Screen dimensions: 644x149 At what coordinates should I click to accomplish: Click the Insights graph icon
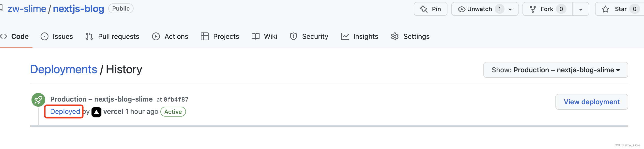coord(345,36)
